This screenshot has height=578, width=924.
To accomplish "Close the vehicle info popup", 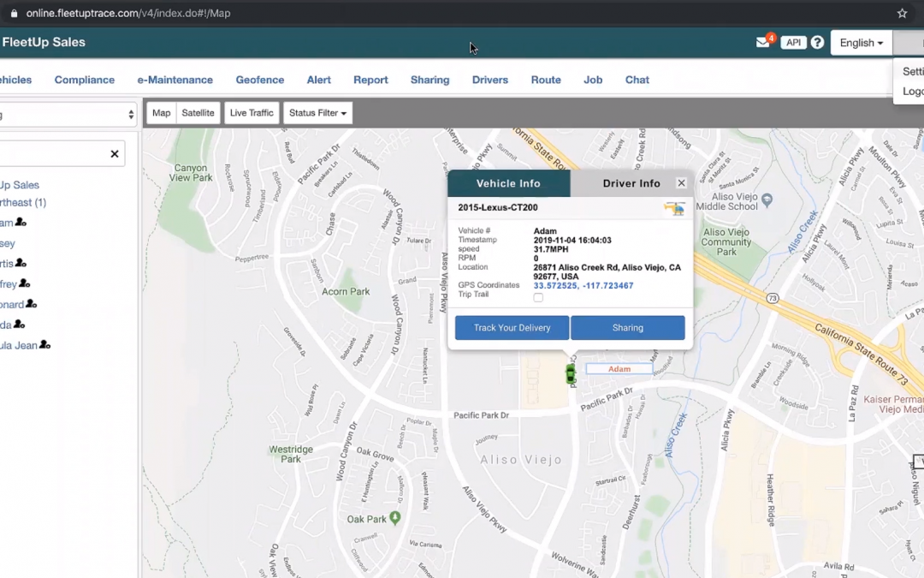I will tap(681, 183).
